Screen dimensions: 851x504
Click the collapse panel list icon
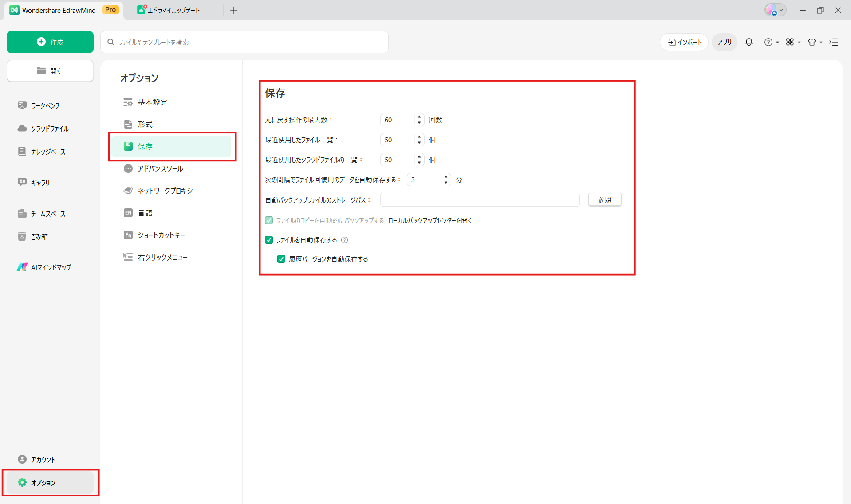point(834,42)
